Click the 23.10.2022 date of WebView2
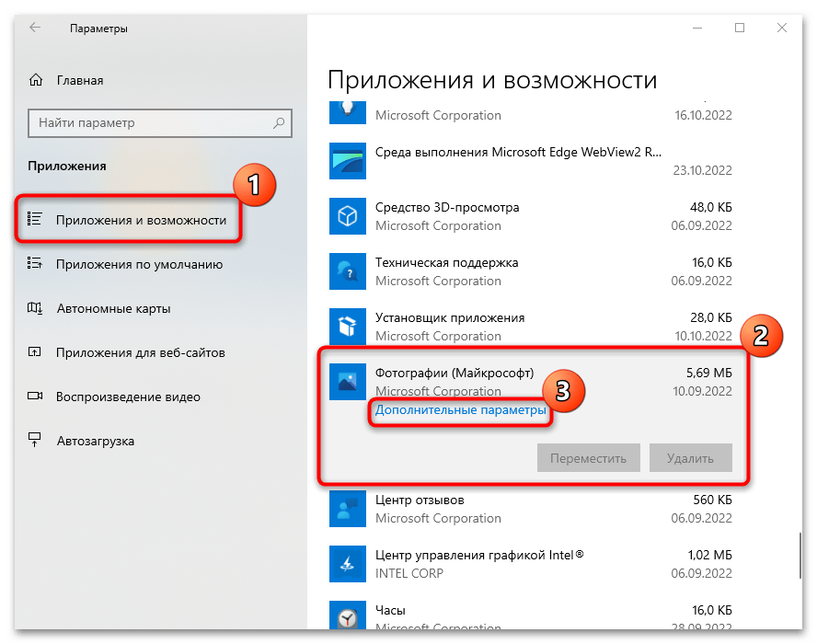Image resolution: width=817 pixels, height=644 pixels. click(702, 170)
